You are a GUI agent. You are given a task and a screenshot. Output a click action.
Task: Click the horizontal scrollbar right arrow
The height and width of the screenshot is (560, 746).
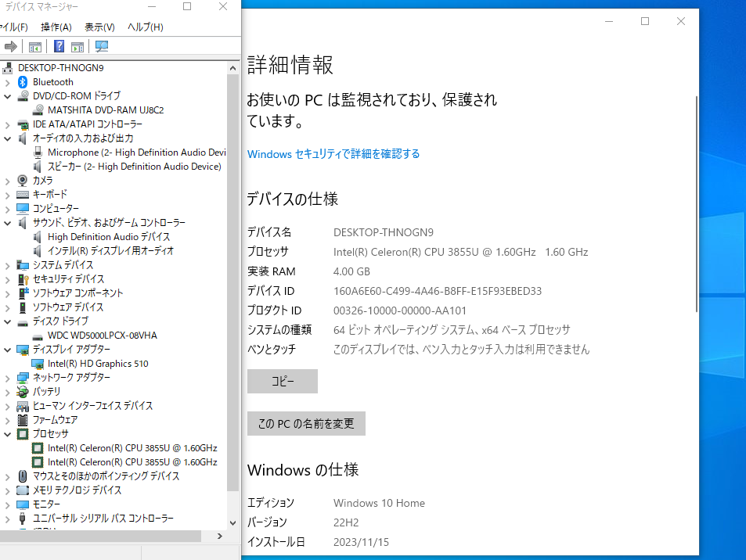(x=219, y=537)
